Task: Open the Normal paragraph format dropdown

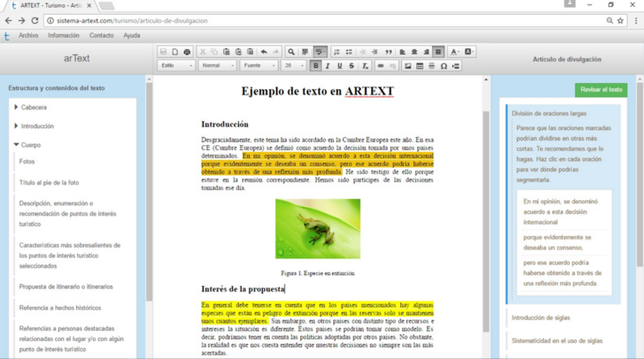Action: point(218,66)
